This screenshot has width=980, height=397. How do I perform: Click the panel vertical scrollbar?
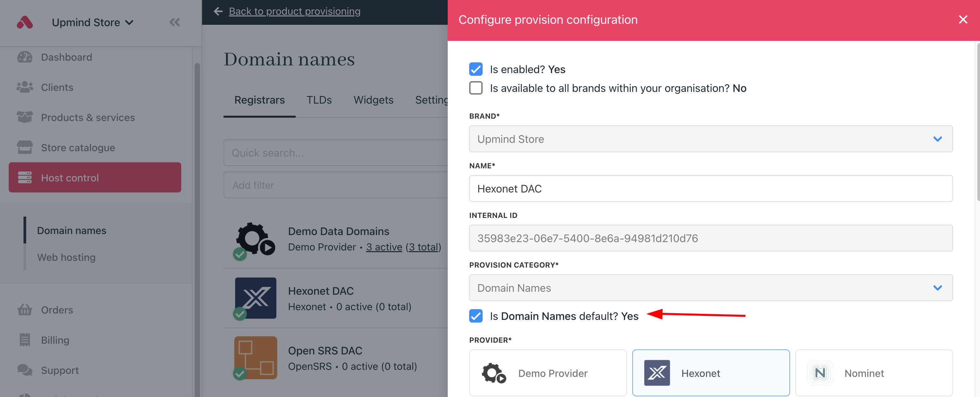point(978,122)
